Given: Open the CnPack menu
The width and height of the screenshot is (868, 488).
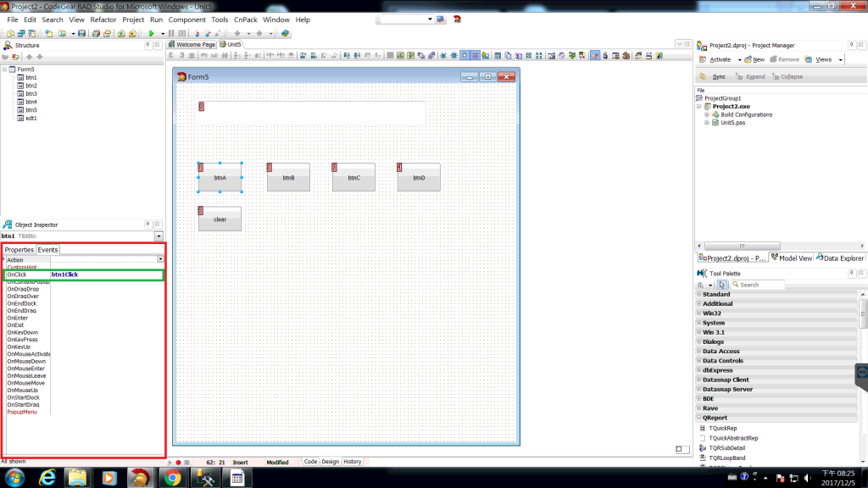Looking at the screenshot, I should point(245,19).
